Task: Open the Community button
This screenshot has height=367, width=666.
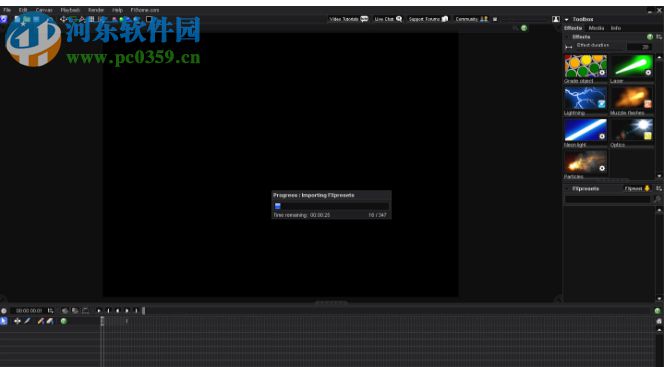Action: (471, 19)
